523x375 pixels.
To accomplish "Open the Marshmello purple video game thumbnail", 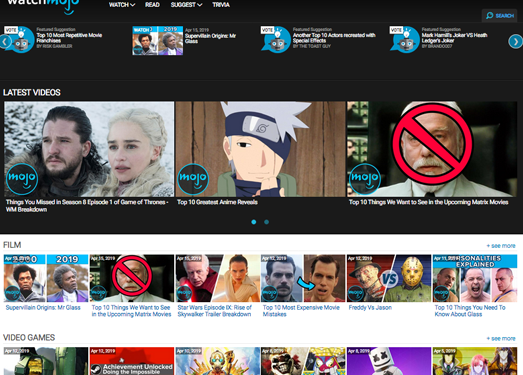I will [389, 361].
